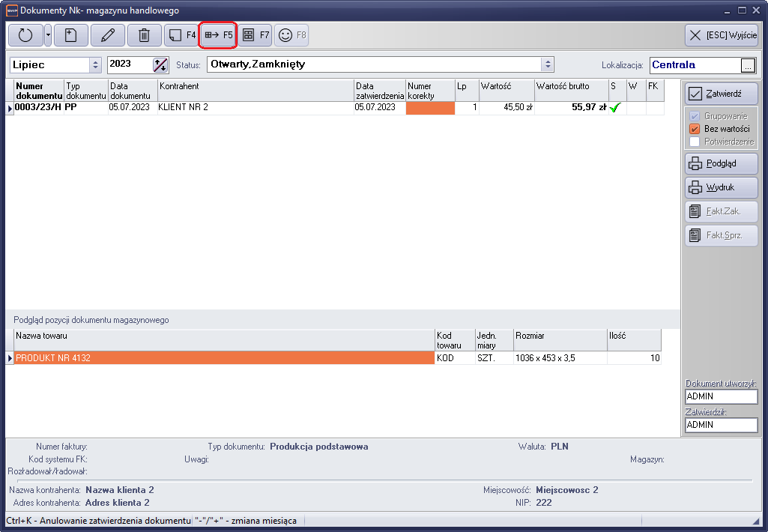Toggle the Bez wartości checkbox

pos(695,129)
